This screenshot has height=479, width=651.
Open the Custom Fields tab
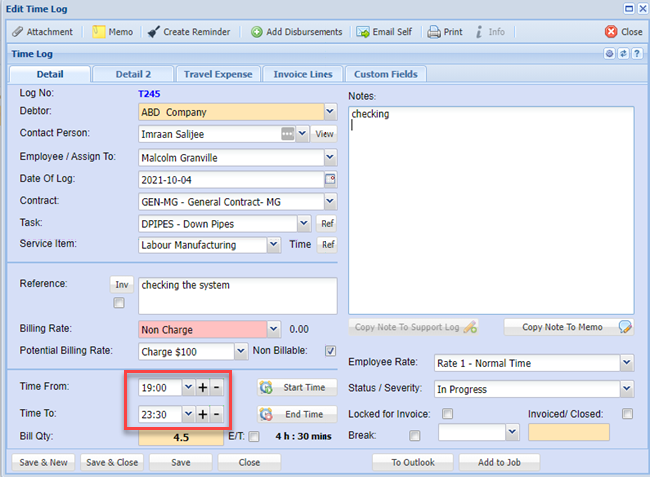click(385, 74)
